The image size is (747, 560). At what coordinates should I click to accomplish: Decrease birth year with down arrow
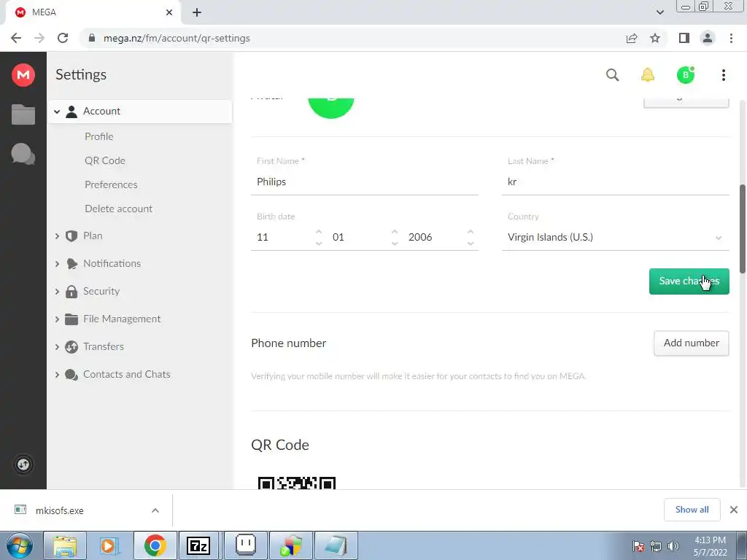point(471,244)
